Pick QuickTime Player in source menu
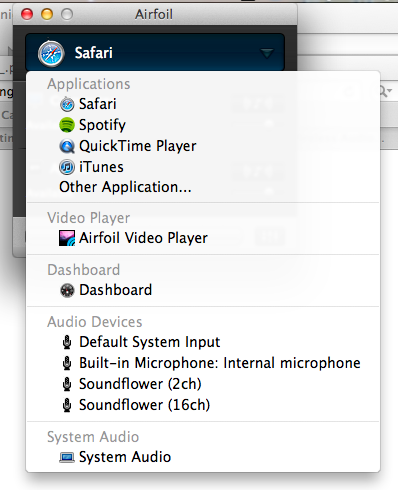This screenshot has width=398, height=490. coord(203,146)
